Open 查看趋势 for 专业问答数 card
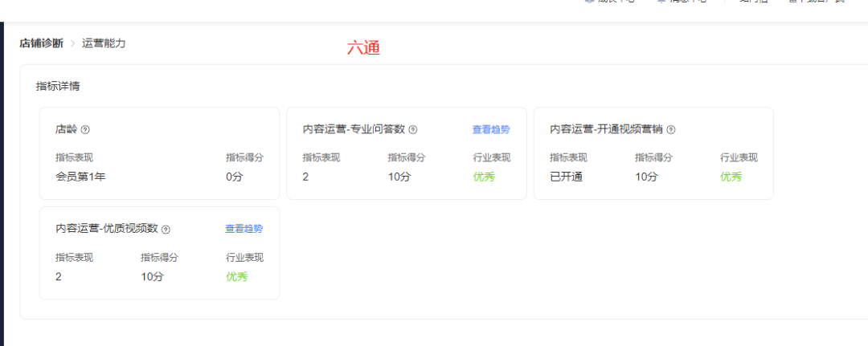The image size is (868, 346). [x=491, y=130]
